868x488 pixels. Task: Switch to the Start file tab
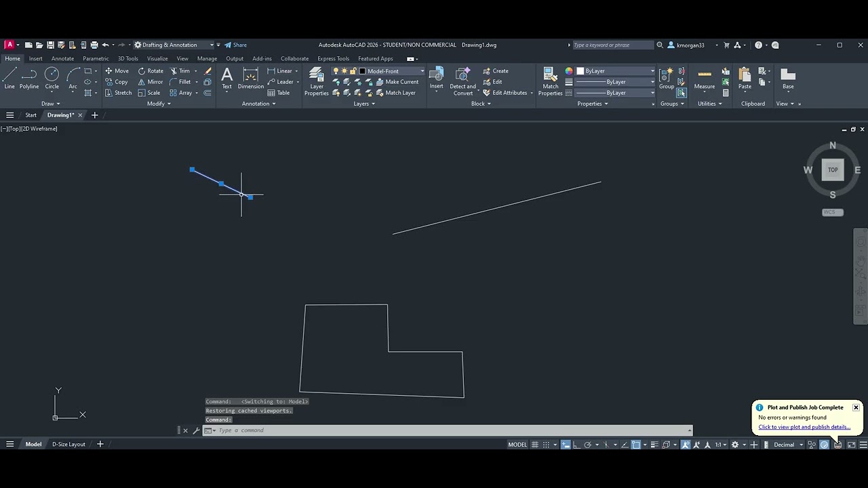point(31,115)
